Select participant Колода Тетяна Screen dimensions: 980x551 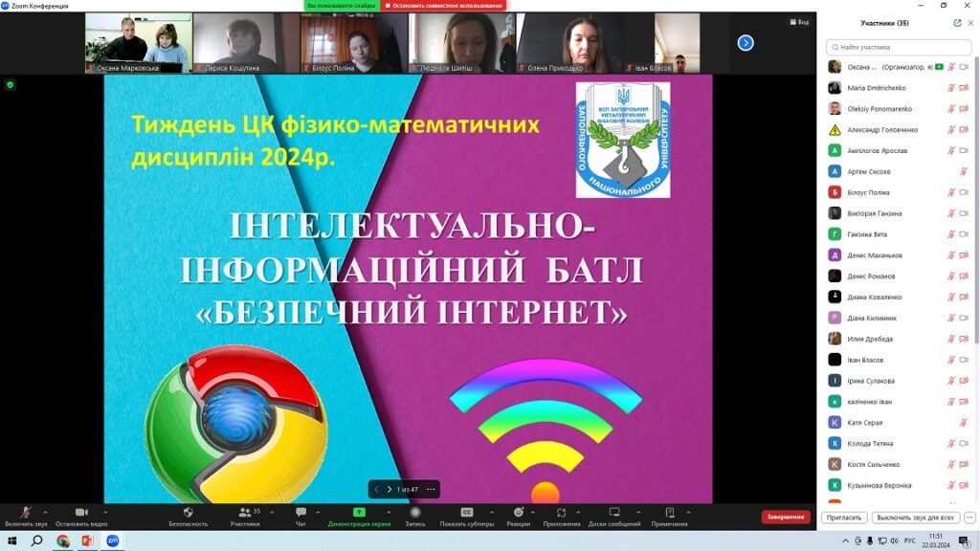tap(898, 444)
